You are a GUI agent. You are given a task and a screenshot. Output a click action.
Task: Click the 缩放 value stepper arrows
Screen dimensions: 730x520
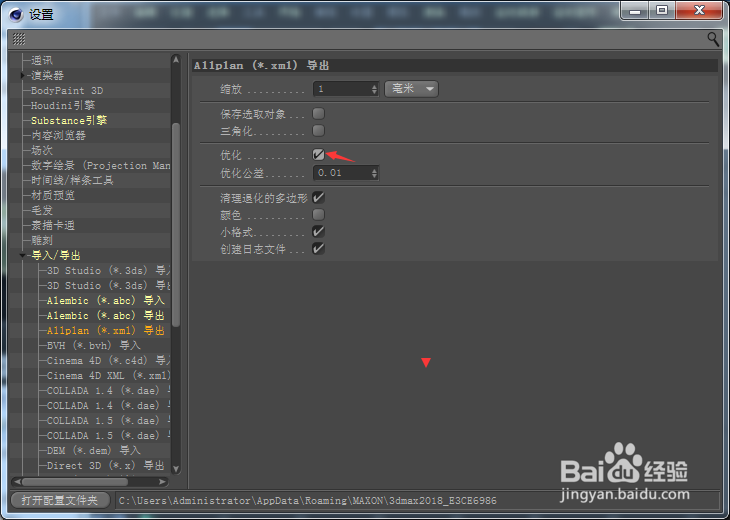[374, 89]
